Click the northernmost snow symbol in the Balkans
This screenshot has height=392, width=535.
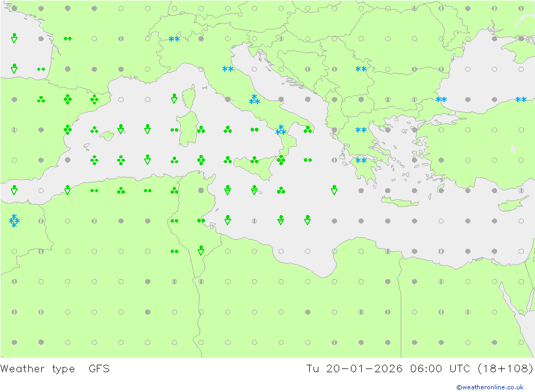pyautogui.click(x=361, y=69)
